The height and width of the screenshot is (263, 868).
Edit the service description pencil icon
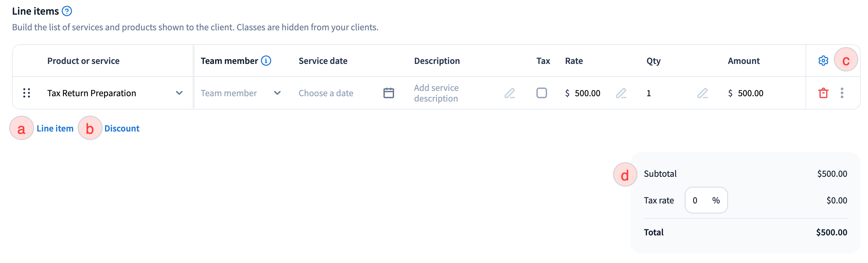(x=509, y=93)
